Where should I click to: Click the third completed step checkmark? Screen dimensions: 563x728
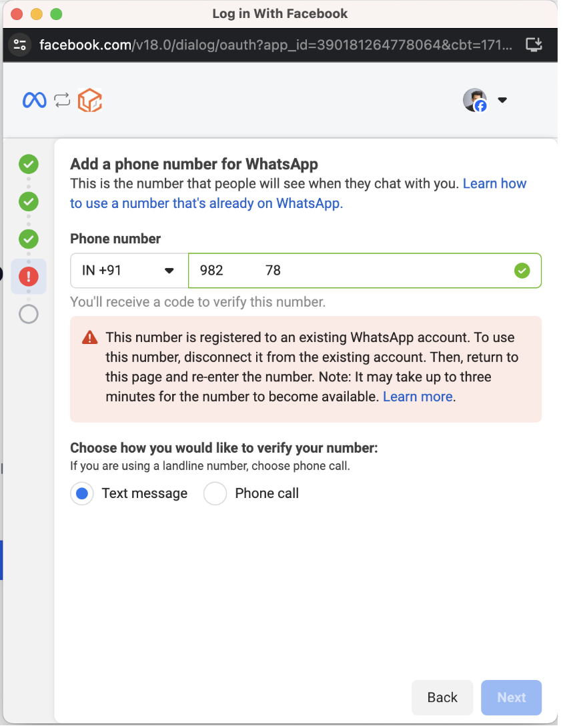29,239
